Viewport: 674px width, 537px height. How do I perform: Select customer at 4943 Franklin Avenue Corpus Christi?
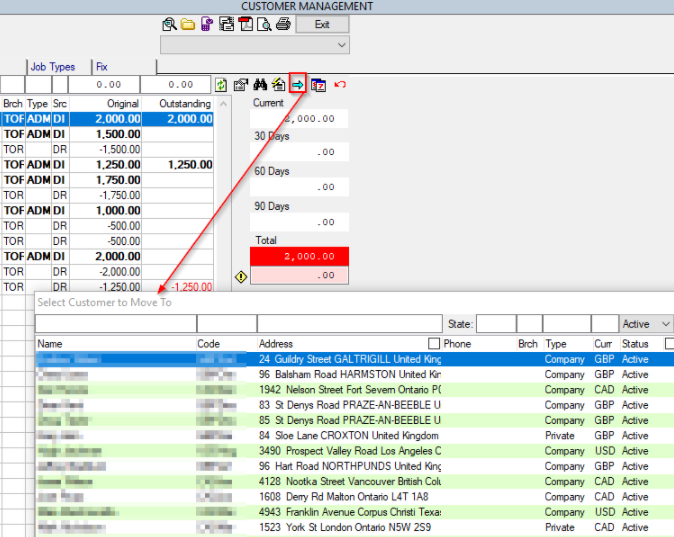pos(355,512)
